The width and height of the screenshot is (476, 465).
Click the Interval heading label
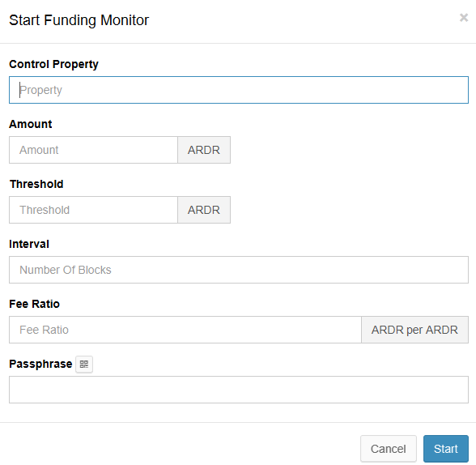click(x=29, y=244)
